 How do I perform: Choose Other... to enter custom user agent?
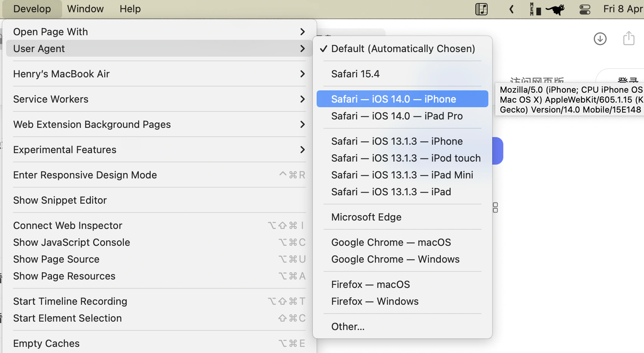pos(348,327)
